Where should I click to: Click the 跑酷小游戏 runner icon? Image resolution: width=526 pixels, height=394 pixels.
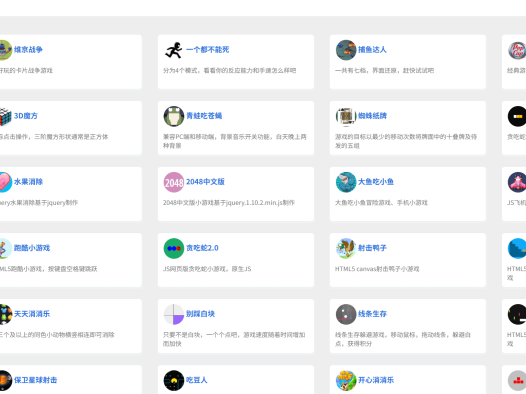pos(5,248)
